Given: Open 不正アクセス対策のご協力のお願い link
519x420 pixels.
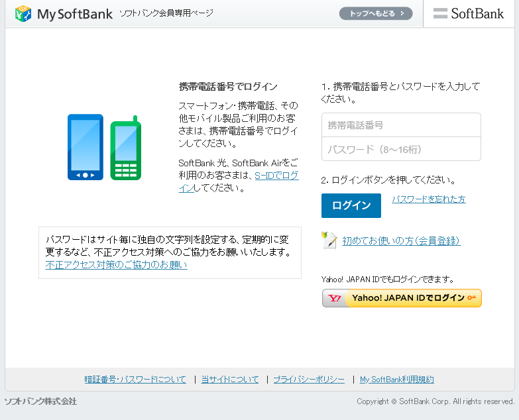Looking at the screenshot, I should [x=116, y=265].
